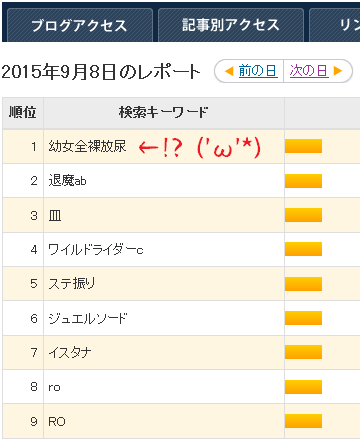Viewport: 360px width, 439px height.
Task: Select keyword ステ振り in rank 5
Action: [72, 284]
